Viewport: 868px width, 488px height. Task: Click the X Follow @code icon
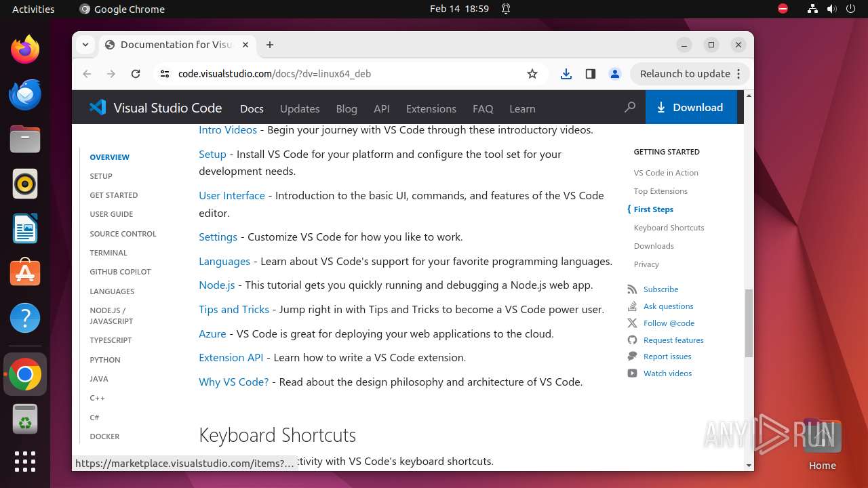pyautogui.click(x=632, y=323)
